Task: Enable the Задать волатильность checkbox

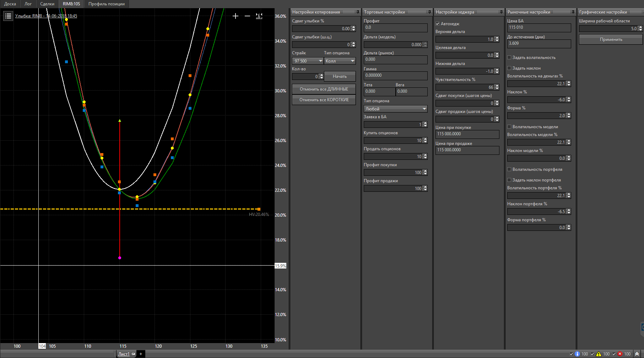Action: 509,58
